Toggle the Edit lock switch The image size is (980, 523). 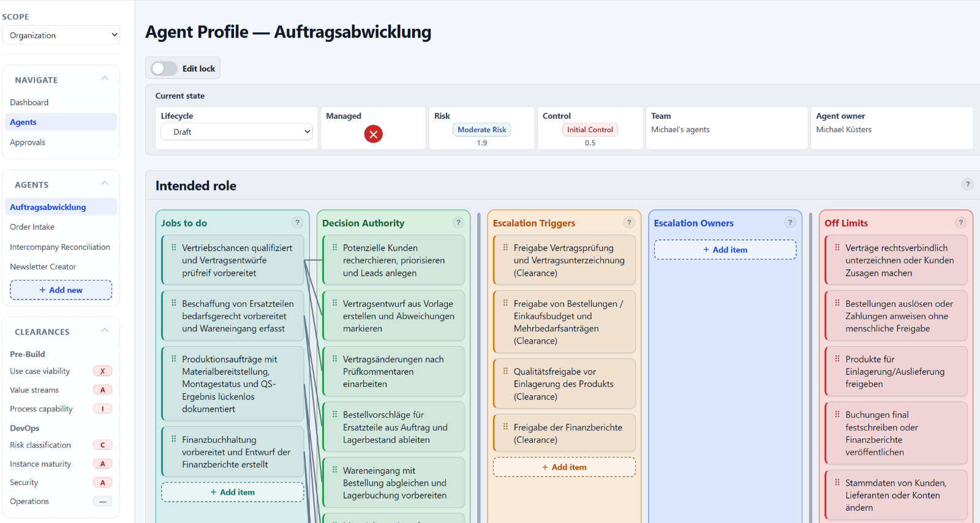point(164,69)
